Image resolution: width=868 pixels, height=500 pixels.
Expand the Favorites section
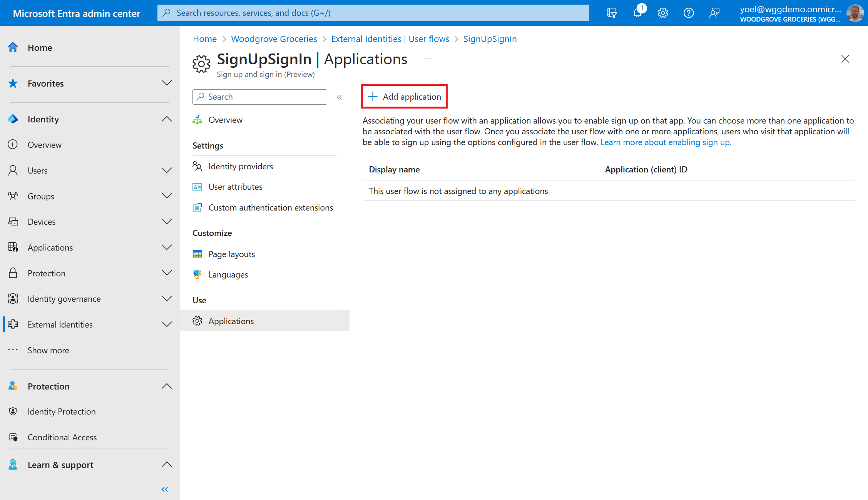tap(167, 83)
